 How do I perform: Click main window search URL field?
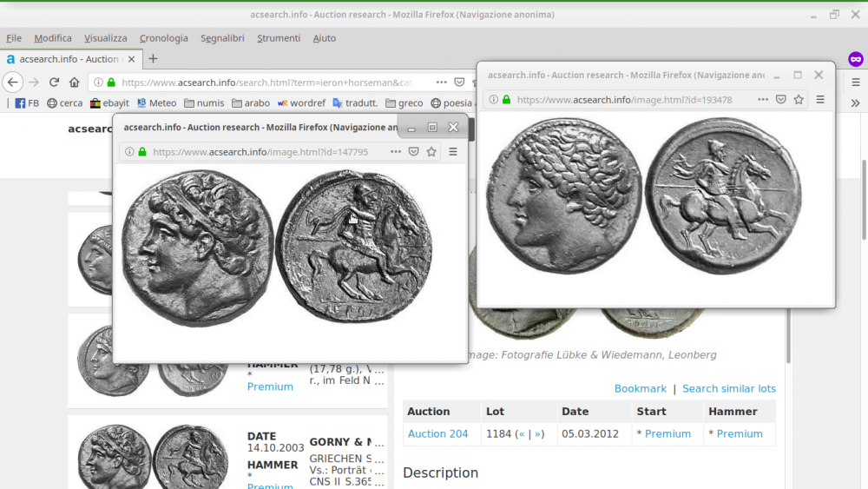(266, 83)
